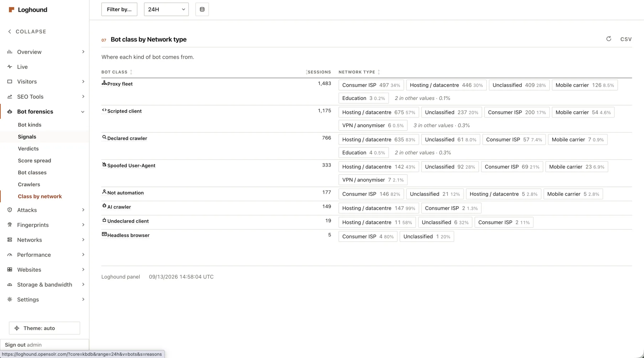
Task: Click the Proxy fleet row icon
Action: click(x=104, y=83)
